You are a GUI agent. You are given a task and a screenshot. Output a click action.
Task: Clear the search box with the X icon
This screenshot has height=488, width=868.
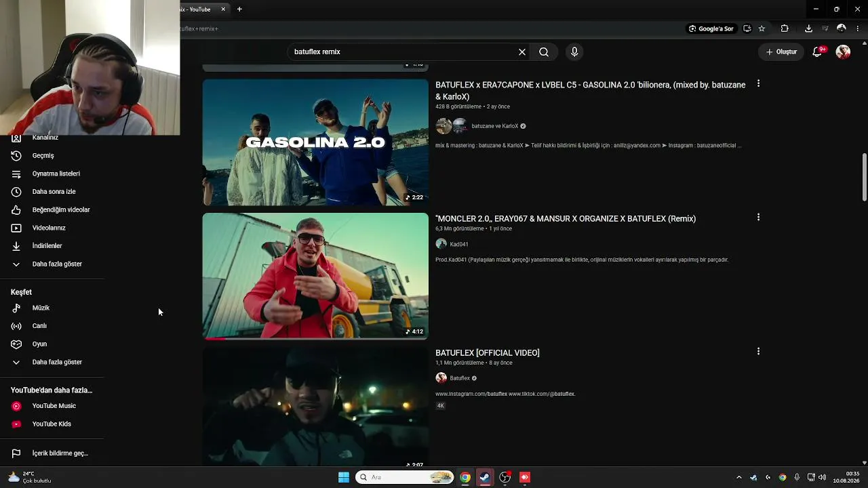point(522,52)
